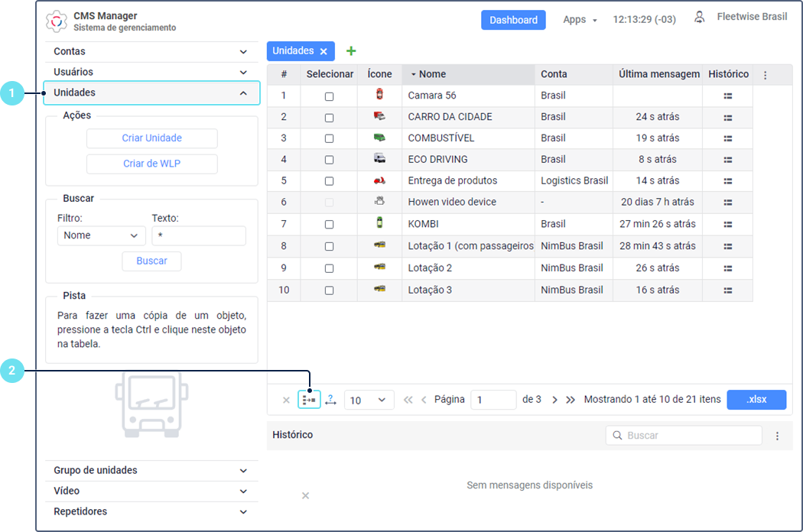Image resolution: width=803 pixels, height=532 pixels.
Task: Expand the Repetidores section
Action: point(151,511)
